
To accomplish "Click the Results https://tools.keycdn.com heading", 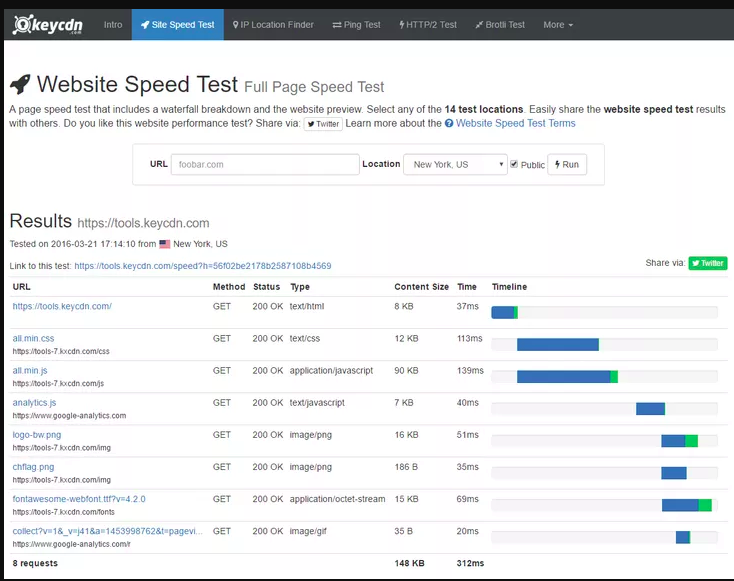I will pyautogui.click(x=110, y=221).
